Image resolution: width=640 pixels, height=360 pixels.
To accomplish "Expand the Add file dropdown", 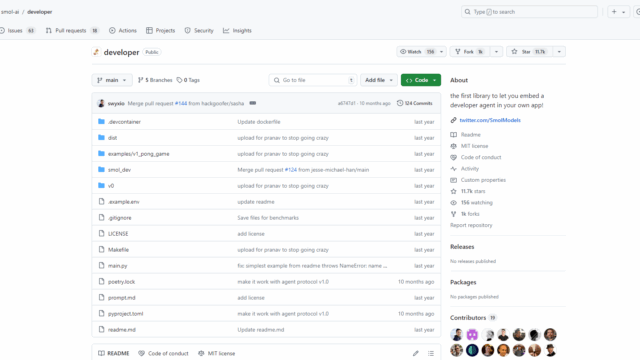I will tap(379, 80).
